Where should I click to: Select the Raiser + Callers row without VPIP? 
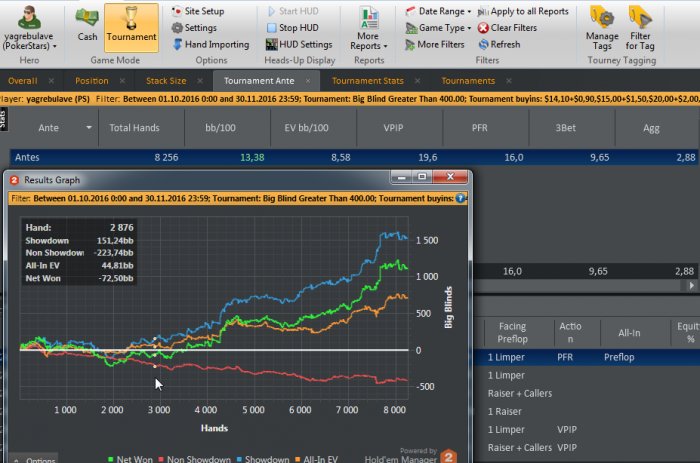coord(586,393)
